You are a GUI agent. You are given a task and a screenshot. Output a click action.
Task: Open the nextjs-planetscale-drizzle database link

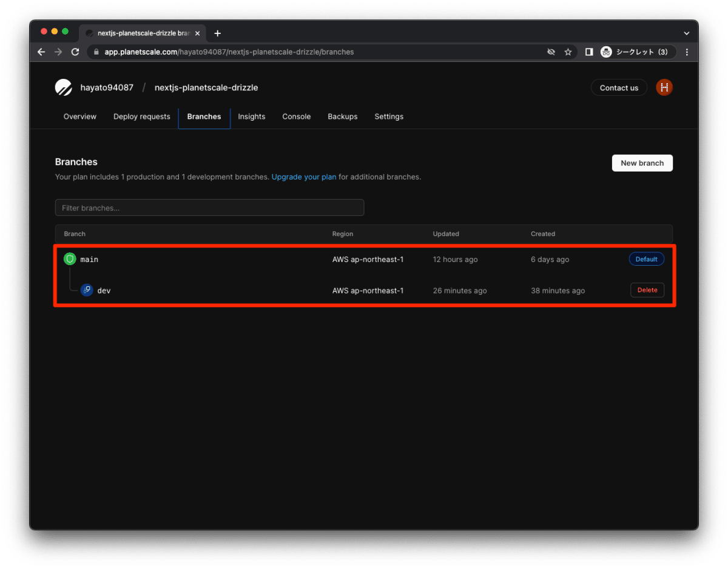click(206, 87)
